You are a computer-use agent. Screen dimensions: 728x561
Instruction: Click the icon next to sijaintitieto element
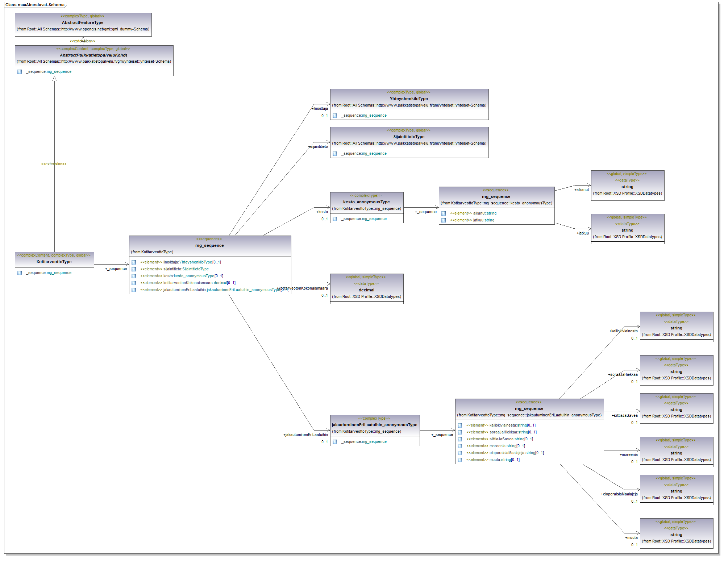tap(134, 269)
